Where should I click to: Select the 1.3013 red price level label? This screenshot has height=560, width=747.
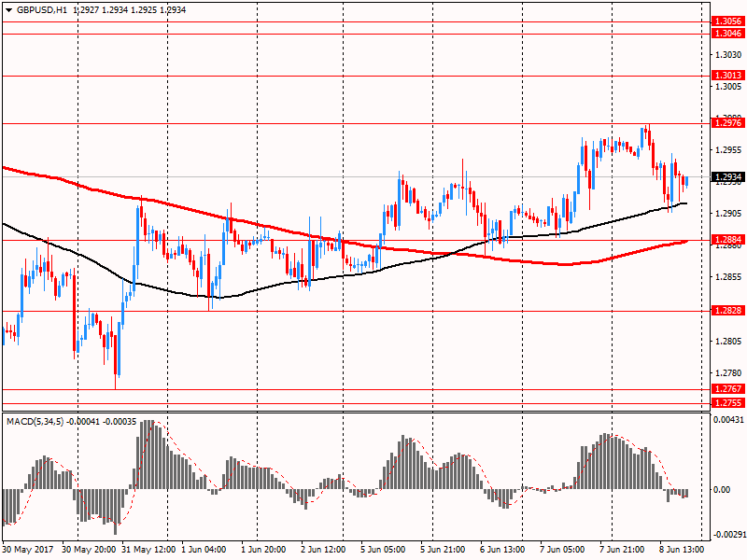[x=728, y=76]
